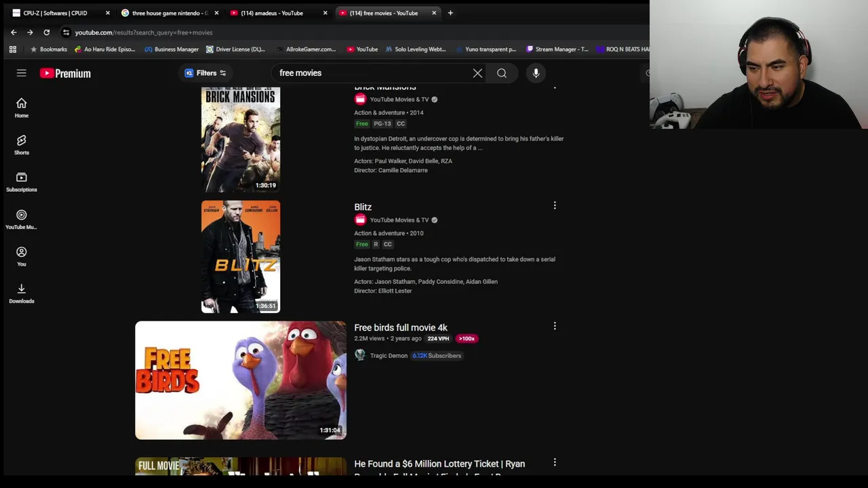Open the FULL MOVIE lottery thumbnail
The image size is (868, 488).
[241, 466]
